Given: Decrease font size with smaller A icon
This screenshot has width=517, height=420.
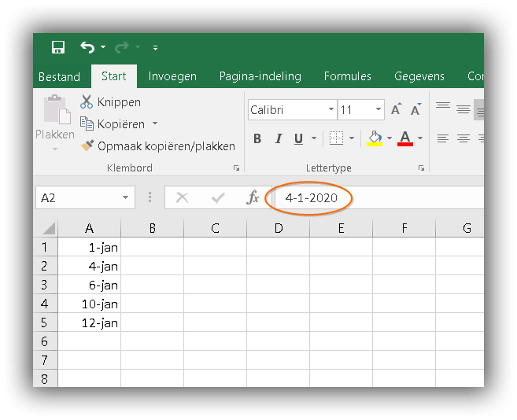Looking at the screenshot, I should coord(416,109).
